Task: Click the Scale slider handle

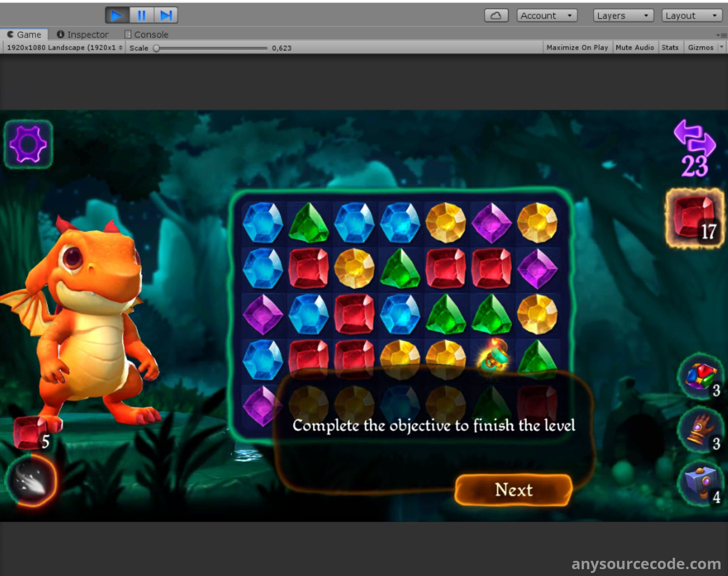Action: coord(157,48)
